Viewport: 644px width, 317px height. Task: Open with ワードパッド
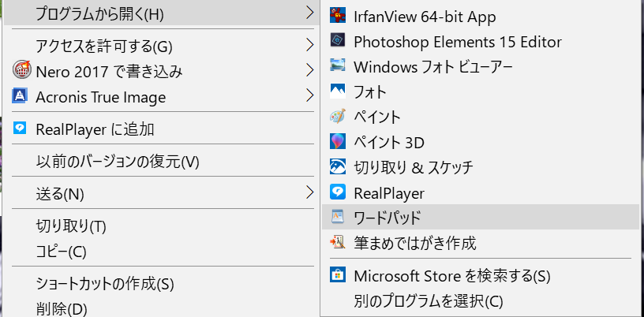481,218
